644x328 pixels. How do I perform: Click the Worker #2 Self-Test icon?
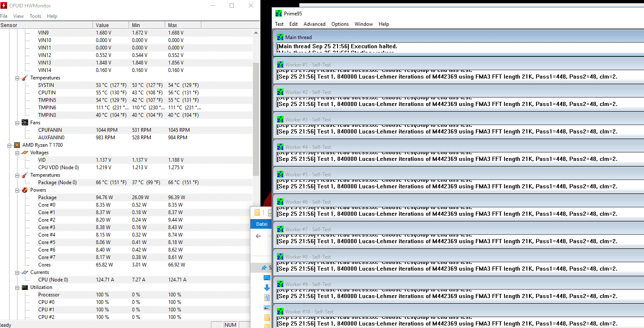tap(280, 92)
